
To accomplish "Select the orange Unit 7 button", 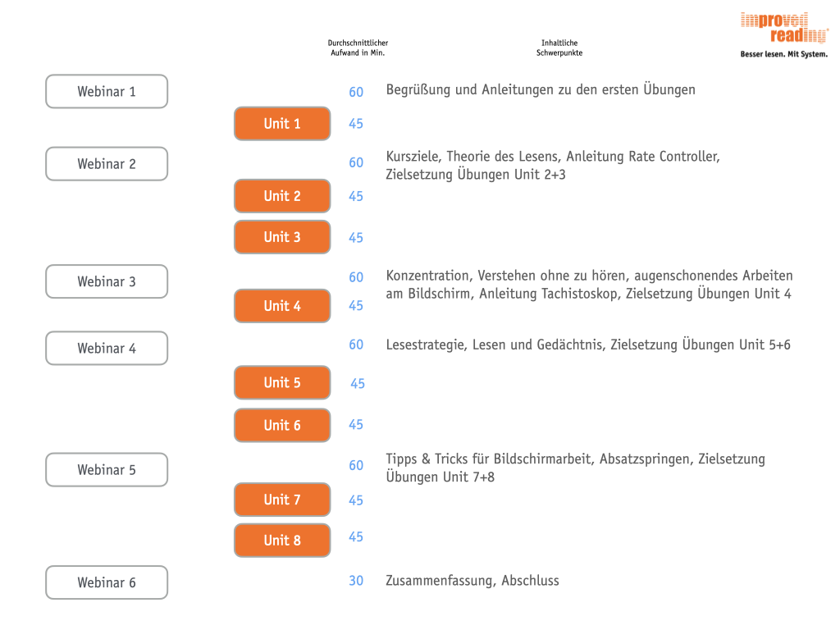I will pos(282,500).
